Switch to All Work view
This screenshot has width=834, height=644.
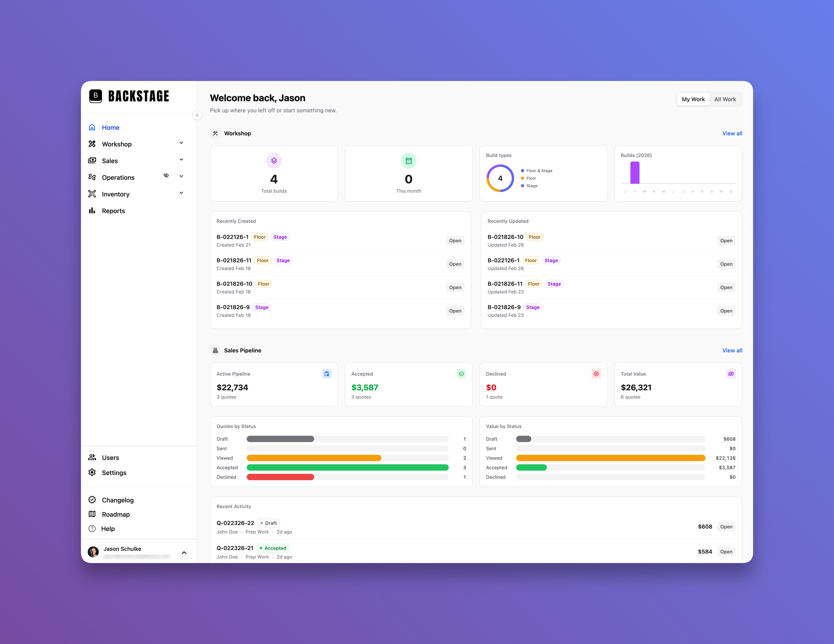click(x=725, y=99)
